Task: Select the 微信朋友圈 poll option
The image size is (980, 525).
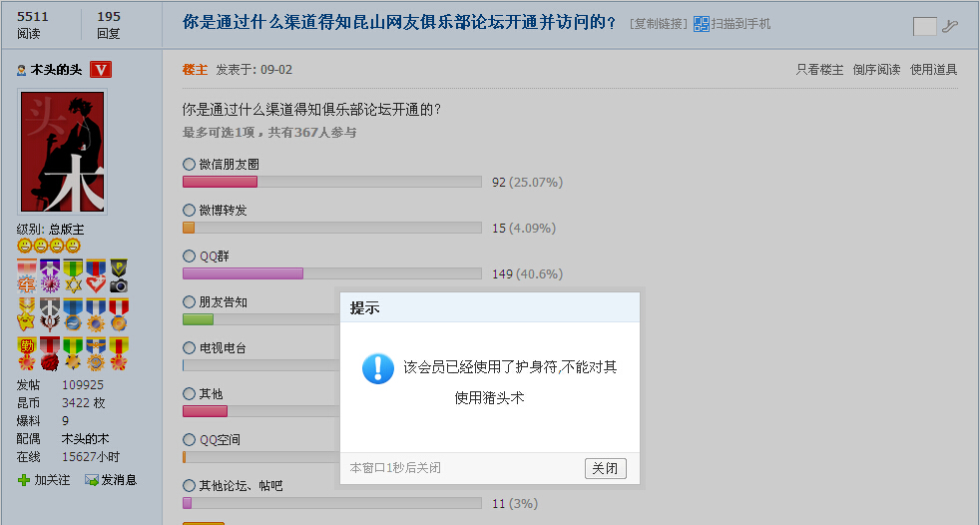Action: coord(190,164)
